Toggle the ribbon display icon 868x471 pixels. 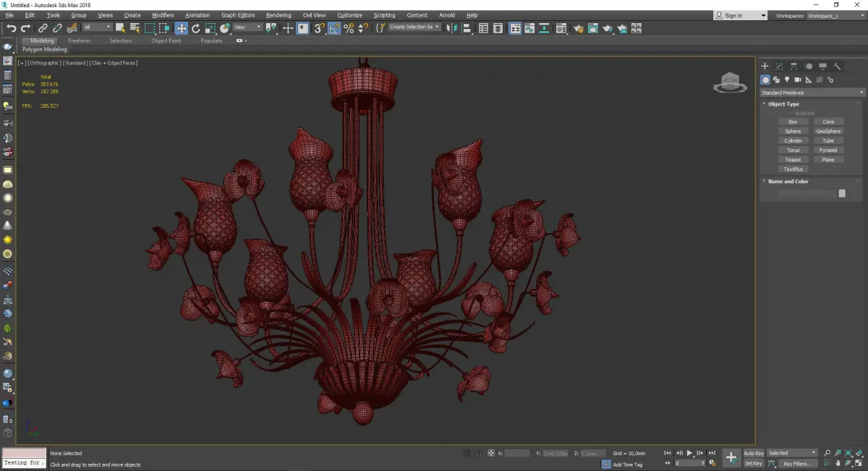click(x=516, y=28)
